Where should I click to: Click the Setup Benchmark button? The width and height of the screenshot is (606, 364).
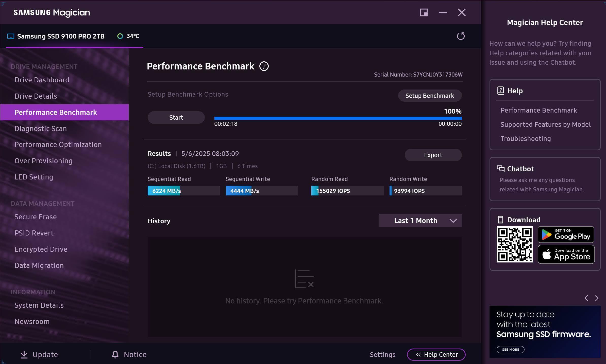(x=430, y=96)
